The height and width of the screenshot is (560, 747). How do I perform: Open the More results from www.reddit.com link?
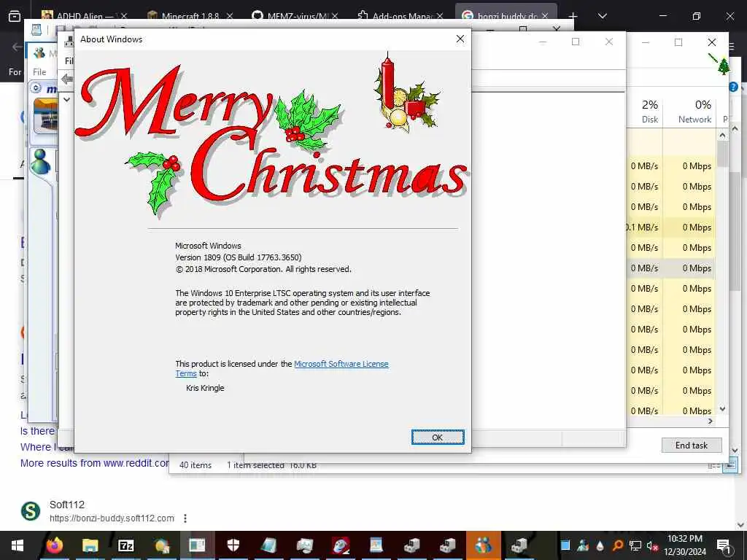coord(94,463)
